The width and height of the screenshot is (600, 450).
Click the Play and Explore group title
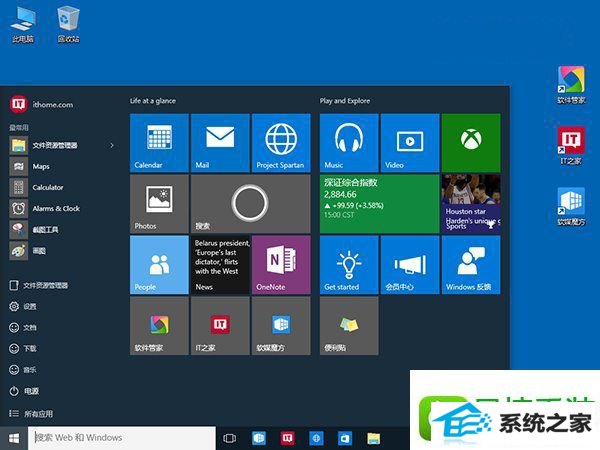345,101
